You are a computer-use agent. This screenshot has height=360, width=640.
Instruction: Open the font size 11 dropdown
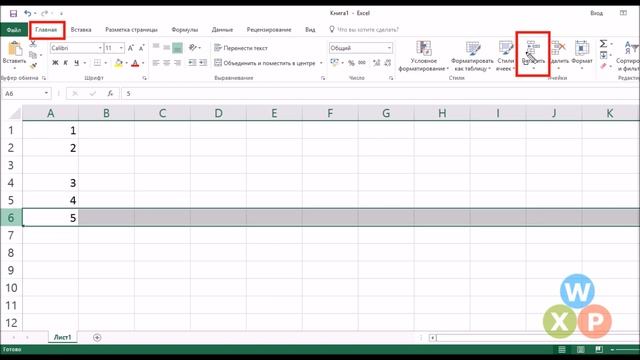click(x=121, y=48)
